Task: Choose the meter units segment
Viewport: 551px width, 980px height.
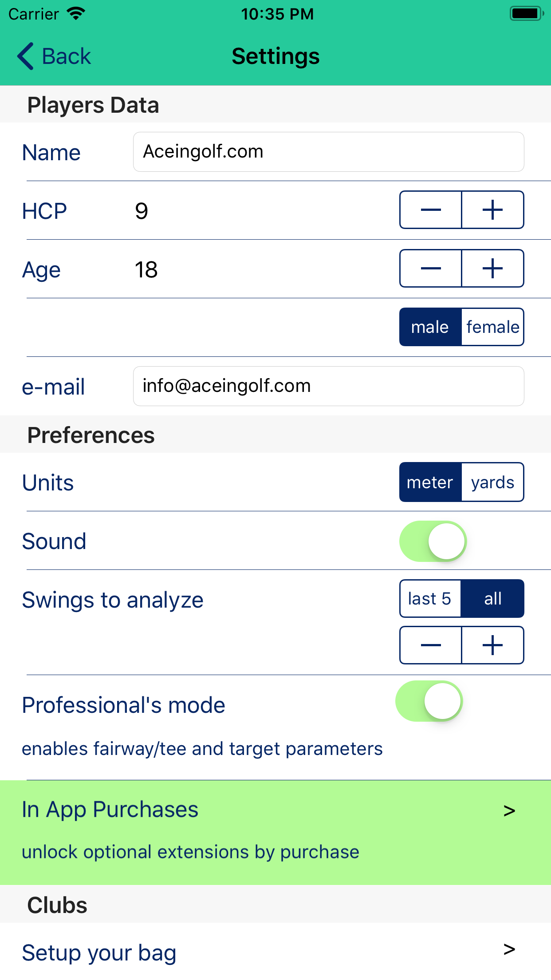Action: coord(430,482)
